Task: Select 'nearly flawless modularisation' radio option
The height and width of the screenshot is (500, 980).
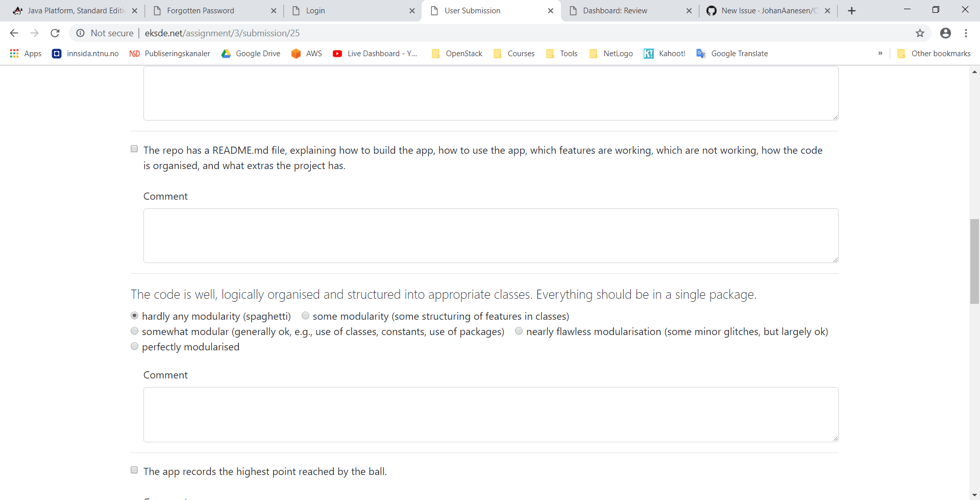Action: [x=519, y=331]
